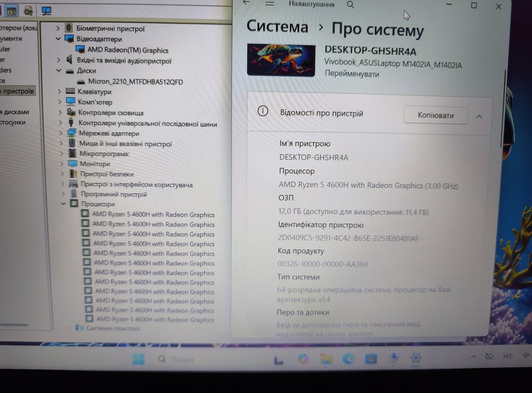Screen dimensions: 532x393
Task: Click the taskbar Пошук search box
Action: [177, 359]
